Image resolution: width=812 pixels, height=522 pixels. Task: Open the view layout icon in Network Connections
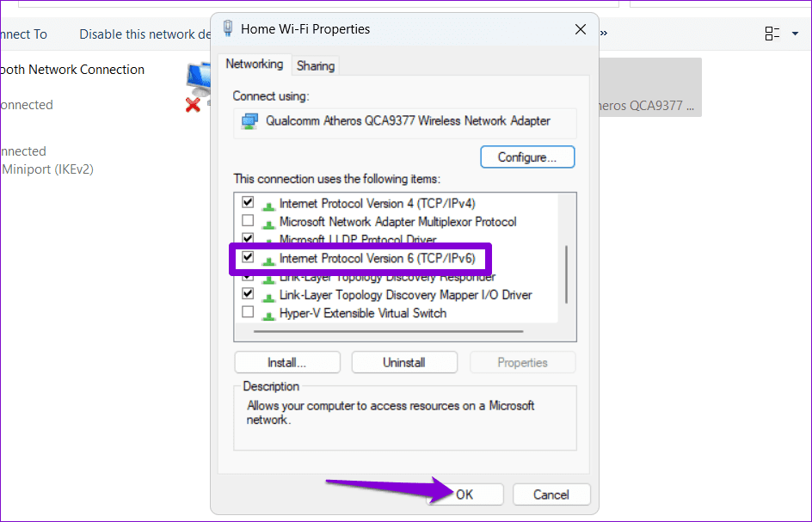coord(772,34)
